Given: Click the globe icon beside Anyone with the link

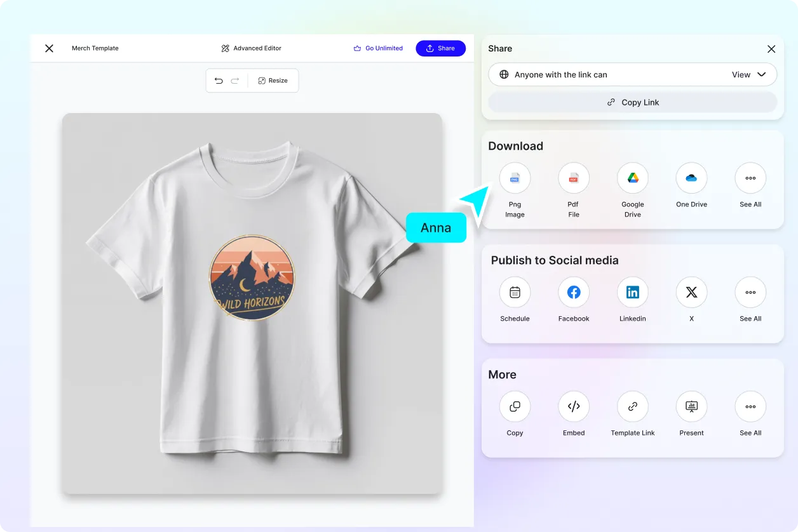Looking at the screenshot, I should (504, 74).
